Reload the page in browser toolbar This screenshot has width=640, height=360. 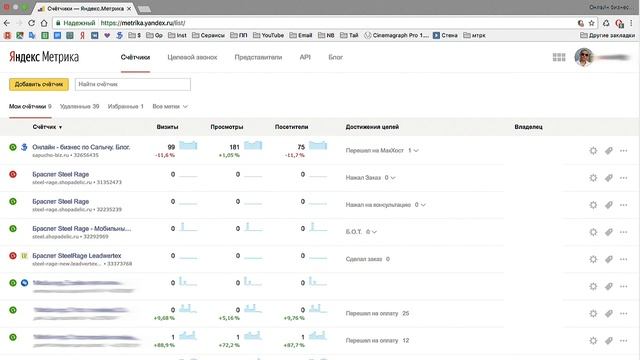[x=31, y=23]
